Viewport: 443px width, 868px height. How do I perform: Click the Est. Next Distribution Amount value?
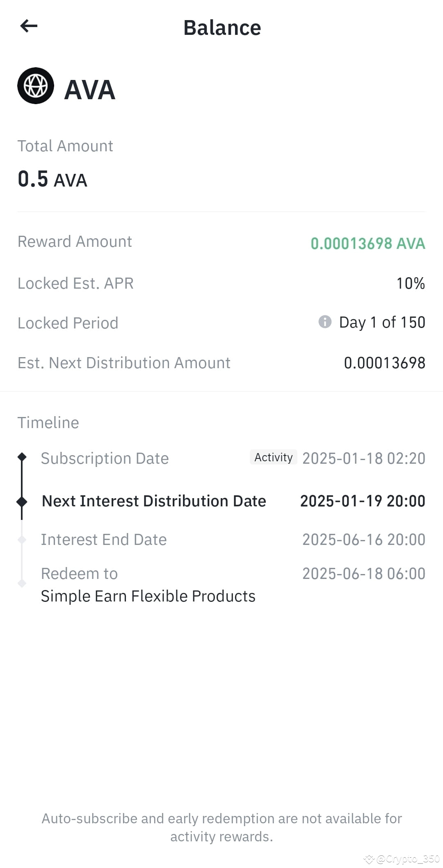pyautogui.click(x=385, y=363)
